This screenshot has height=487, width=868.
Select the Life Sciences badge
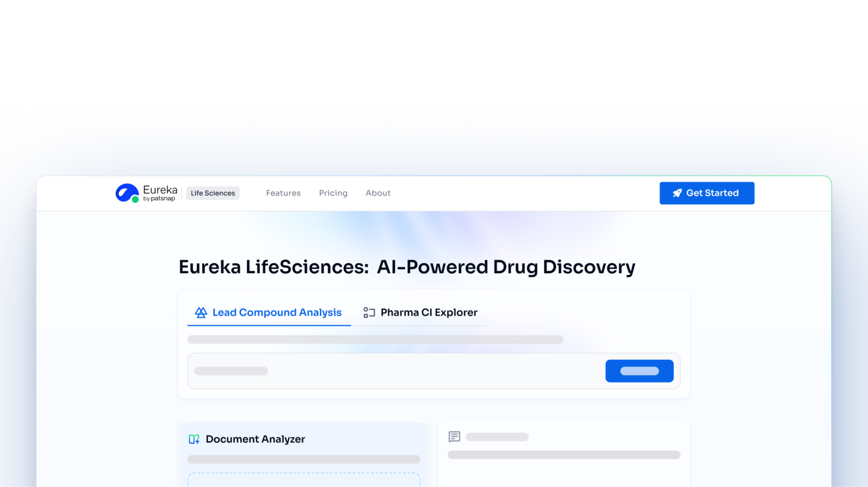212,193
